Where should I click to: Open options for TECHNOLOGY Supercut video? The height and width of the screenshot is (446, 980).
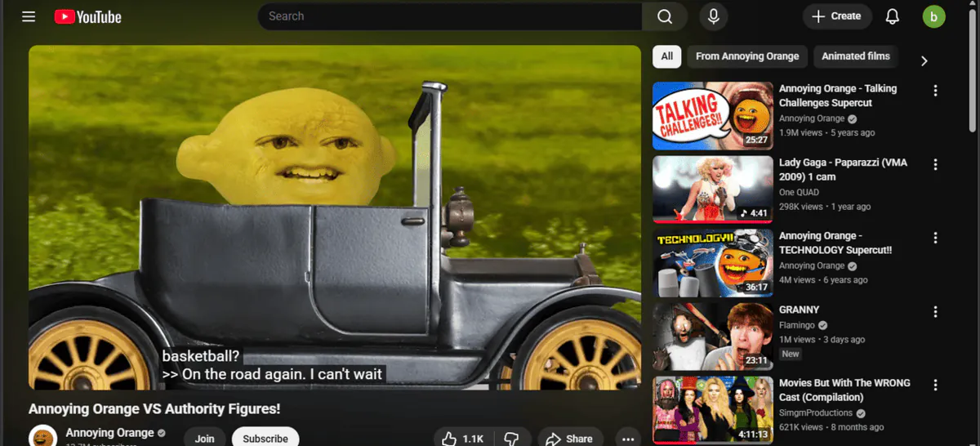[x=936, y=238]
